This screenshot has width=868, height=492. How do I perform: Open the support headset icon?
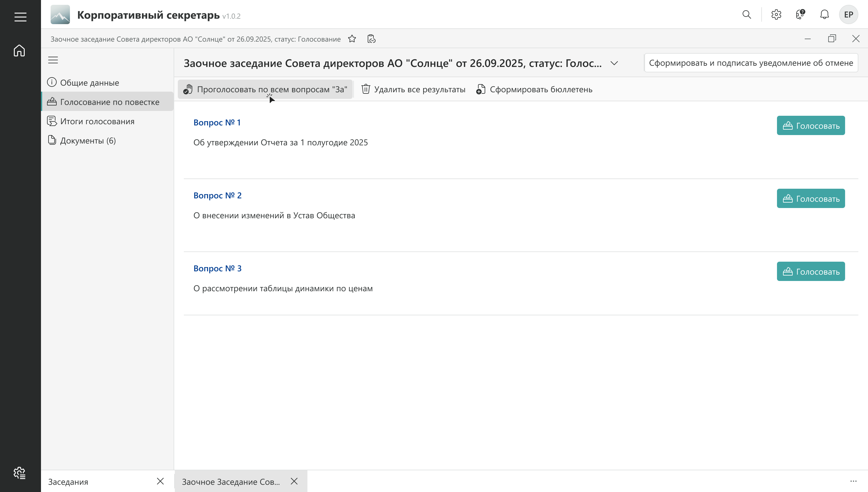[x=800, y=14]
